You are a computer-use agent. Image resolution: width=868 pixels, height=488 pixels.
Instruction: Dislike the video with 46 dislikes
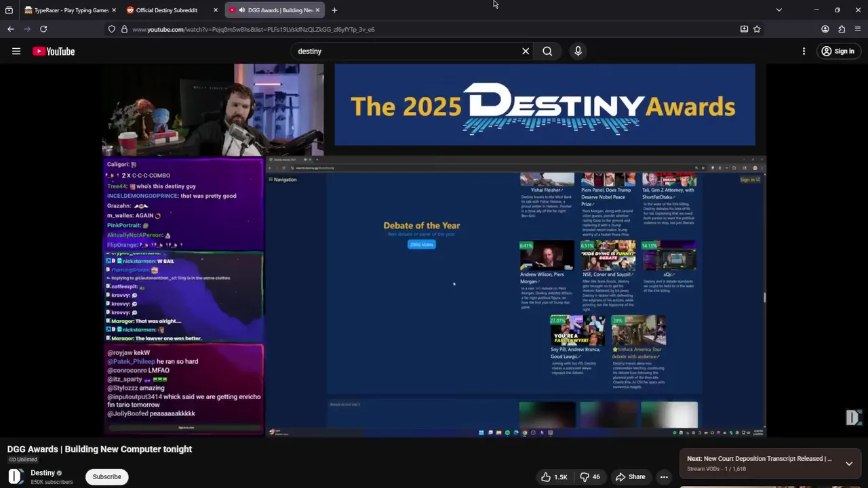pyautogui.click(x=590, y=477)
